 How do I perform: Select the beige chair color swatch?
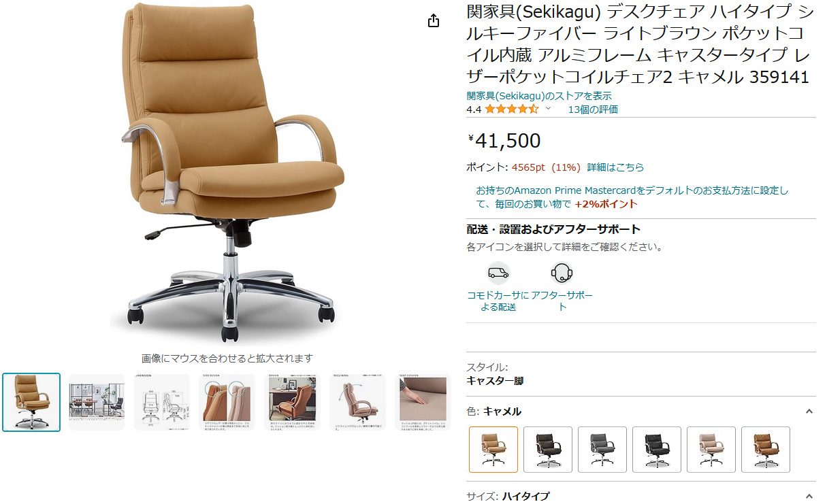pos(711,450)
